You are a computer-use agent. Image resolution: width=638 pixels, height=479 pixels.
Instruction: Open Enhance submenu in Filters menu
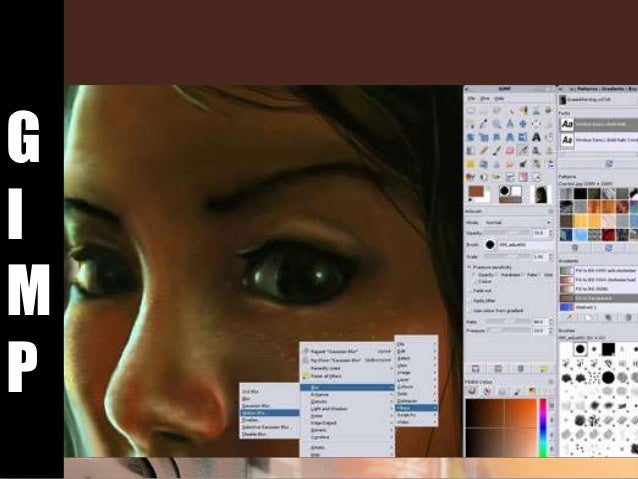(x=347, y=394)
